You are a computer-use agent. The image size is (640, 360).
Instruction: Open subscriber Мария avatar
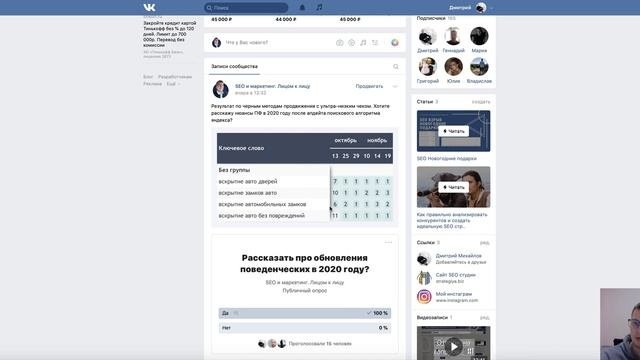(x=479, y=36)
